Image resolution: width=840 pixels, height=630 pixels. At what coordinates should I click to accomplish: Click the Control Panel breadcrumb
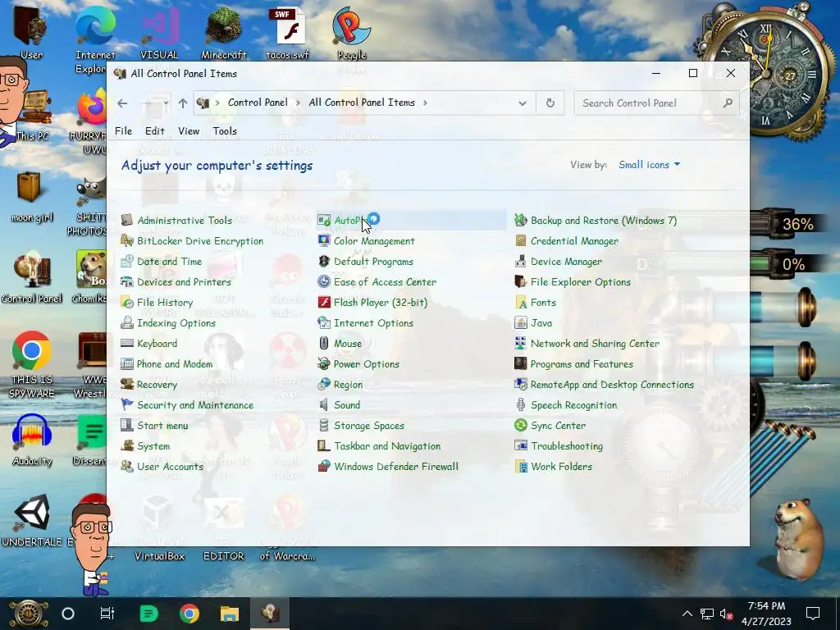click(x=258, y=103)
